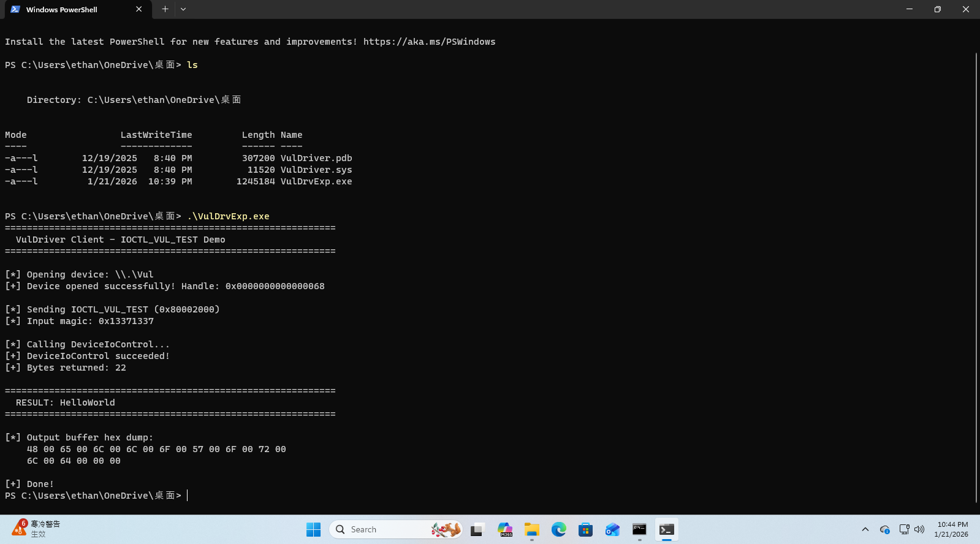980x544 pixels.
Task: Close the Windows PowerShell tab
Action: 139,9
